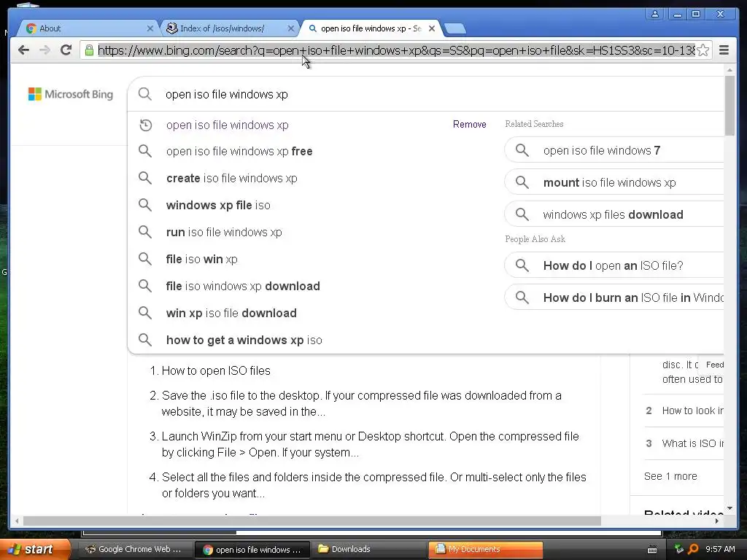Screen dimensions: 747x560
Task: Close the Index of /isos/windows/ tab
Action: [x=291, y=28]
